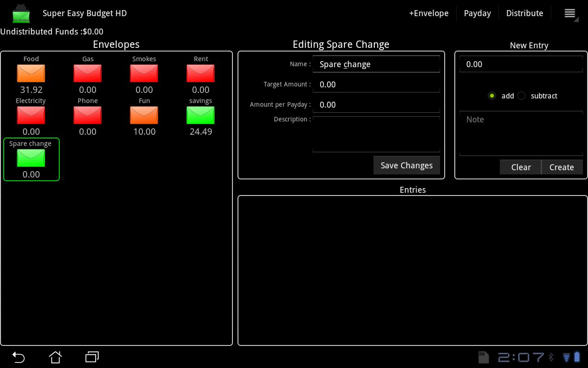This screenshot has height=368, width=588.
Task: Open the Food envelope icon
Action: tap(31, 73)
